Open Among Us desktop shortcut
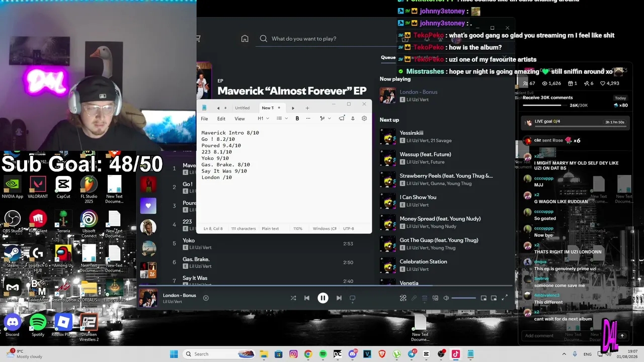The width and height of the screenshot is (644, 362). (x=63, y=257)
